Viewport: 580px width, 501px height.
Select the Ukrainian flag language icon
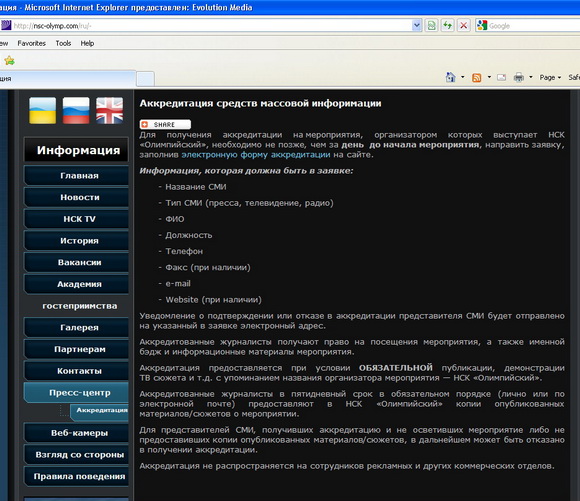43,110
